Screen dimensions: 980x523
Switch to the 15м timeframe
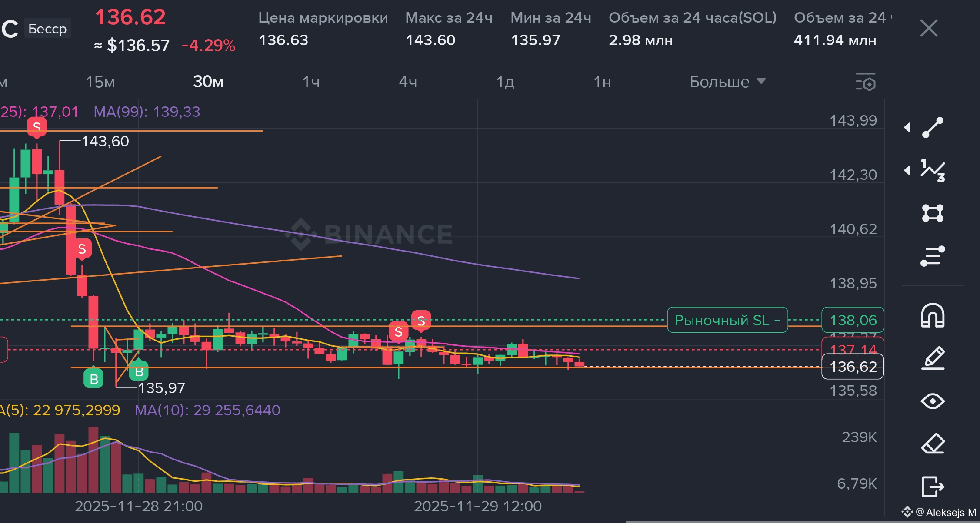(x=100, y=82)
